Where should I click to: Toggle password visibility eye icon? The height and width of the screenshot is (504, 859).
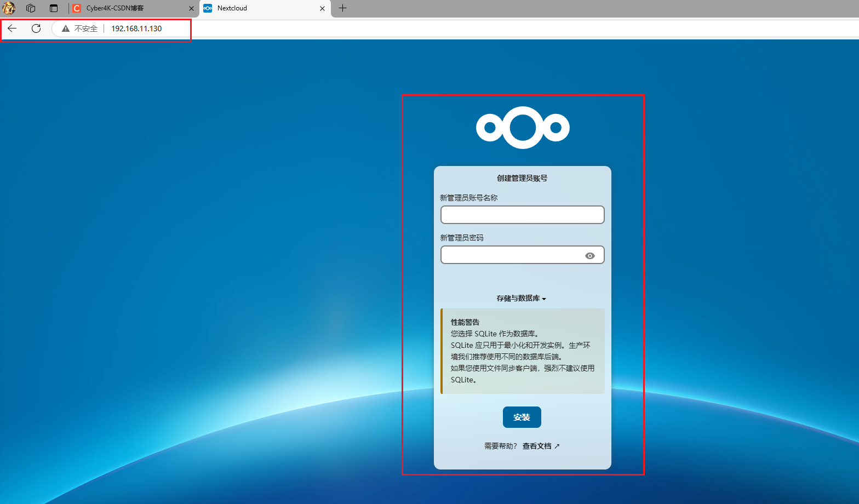590,256
